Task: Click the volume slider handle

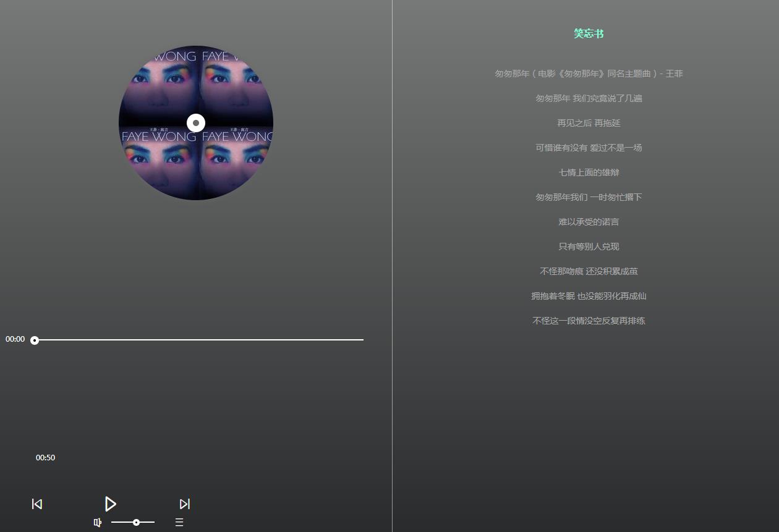Action: (x=136, y=523)
